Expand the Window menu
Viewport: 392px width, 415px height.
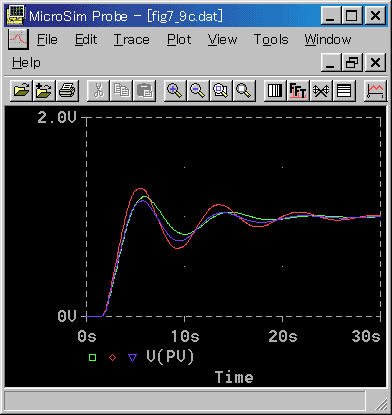point(328,40)
